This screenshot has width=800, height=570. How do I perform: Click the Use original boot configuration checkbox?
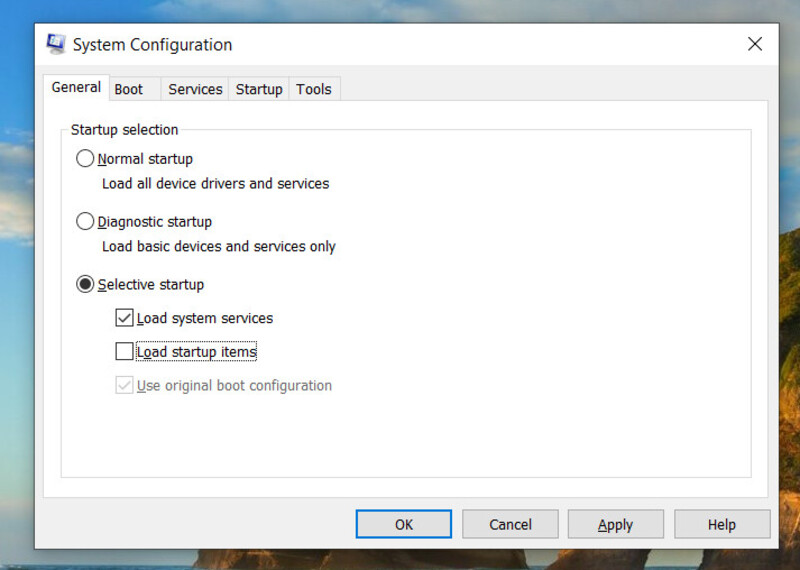pos(124,385)
